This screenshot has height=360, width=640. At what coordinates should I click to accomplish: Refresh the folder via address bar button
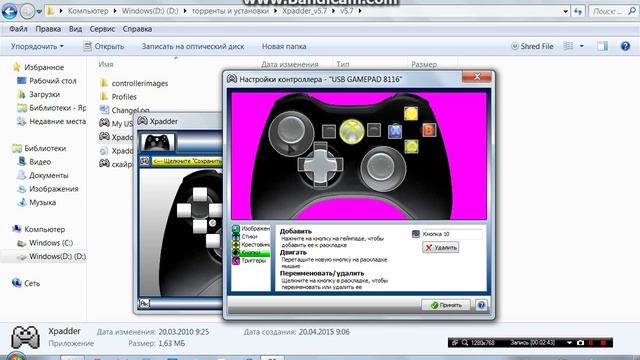point(578,11)
